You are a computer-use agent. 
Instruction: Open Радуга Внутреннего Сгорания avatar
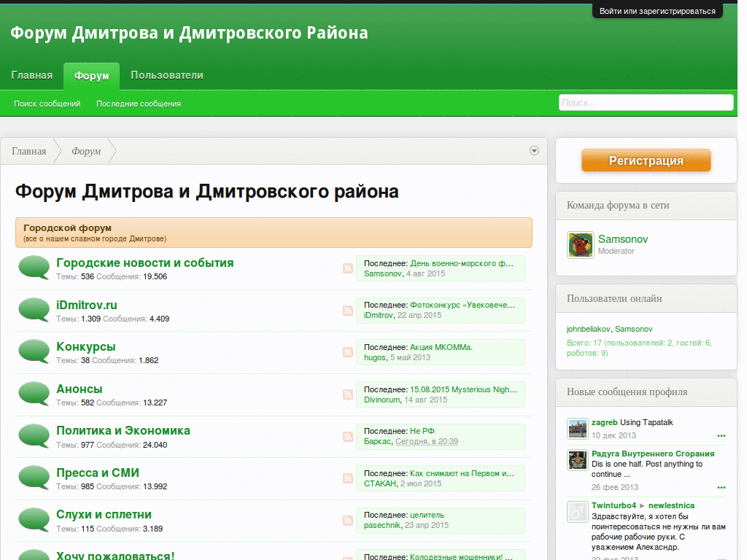[x=578, y=460]
